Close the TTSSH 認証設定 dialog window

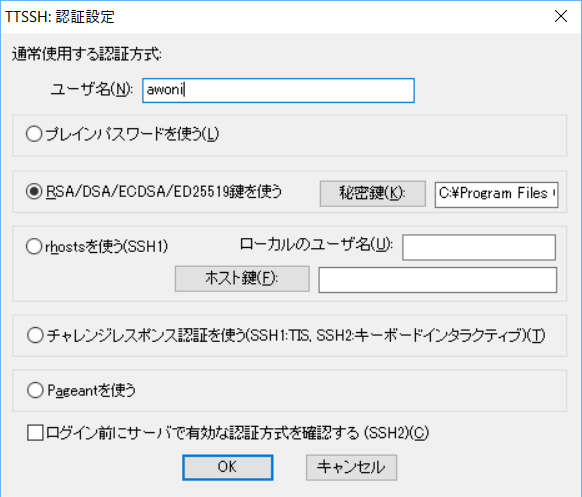click(x=561, y=16)
